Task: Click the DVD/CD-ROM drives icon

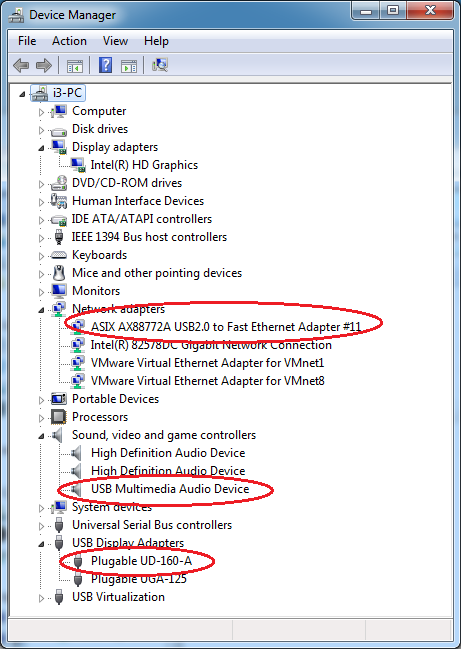Action: point(59,183)
